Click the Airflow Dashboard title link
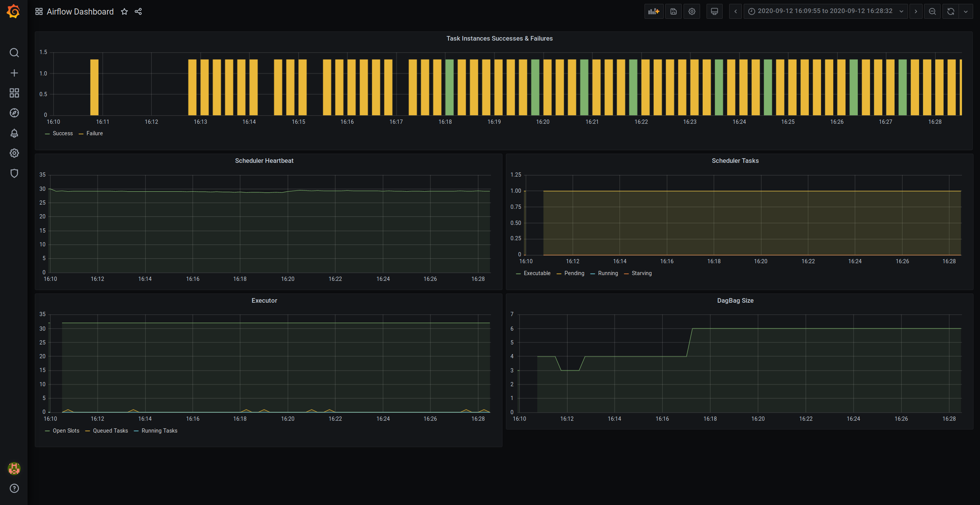This screenshot has height=505, width=980. click(x=80, y=11)
